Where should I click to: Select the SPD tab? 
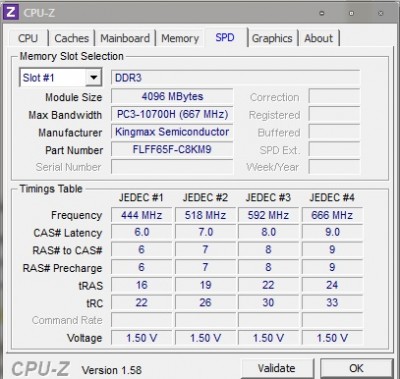225,37
